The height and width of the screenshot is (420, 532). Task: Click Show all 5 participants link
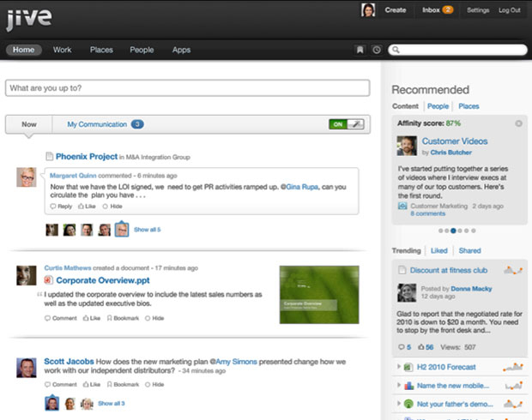click(147, 230)
